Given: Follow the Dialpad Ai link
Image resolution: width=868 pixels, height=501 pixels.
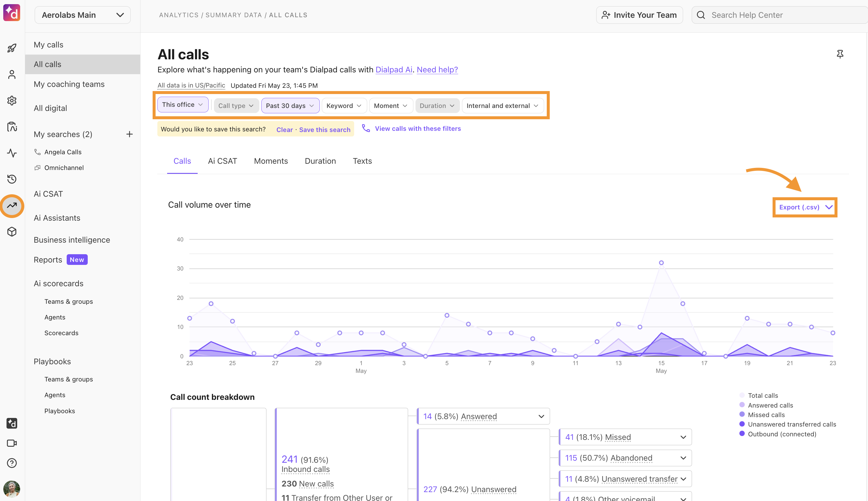Looking at the screenshot, I should [x=394, y=70].
